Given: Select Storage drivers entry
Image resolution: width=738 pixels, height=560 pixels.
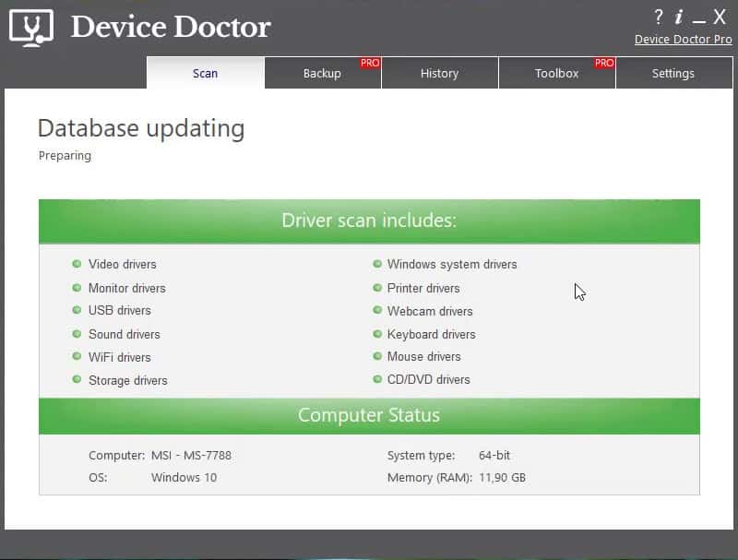Looking at the screenshot, I should (128, 380).
